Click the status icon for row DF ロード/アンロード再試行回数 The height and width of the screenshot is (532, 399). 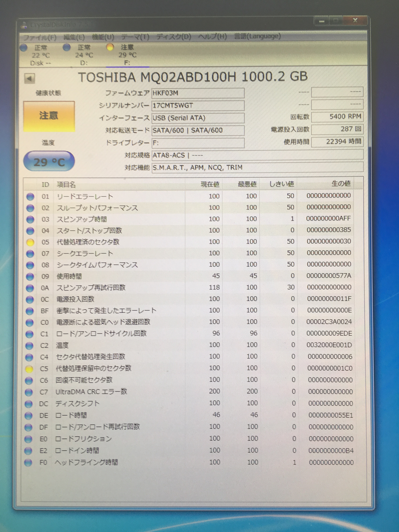point(28,427)
